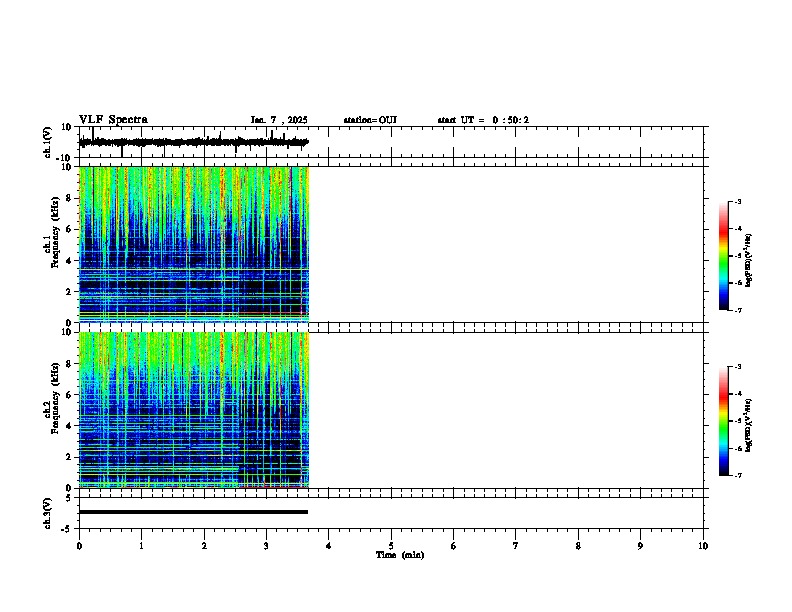Click the time axis tick label "7"
This screenshot has height=612, width=792.
coord(516,546)
